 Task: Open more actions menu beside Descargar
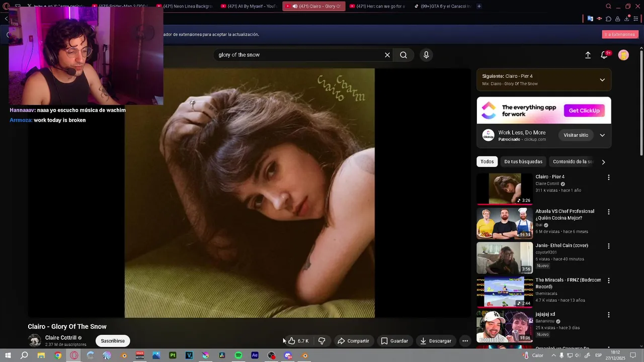[465, 341]
